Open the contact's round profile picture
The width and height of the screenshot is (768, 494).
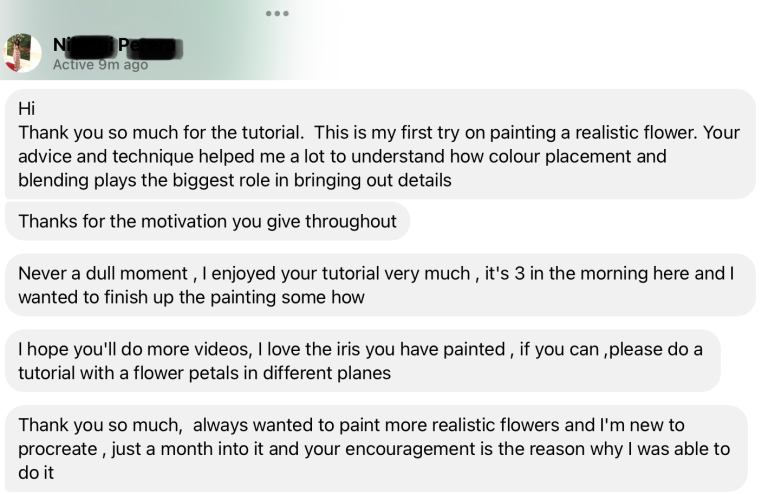coord(22,52)
